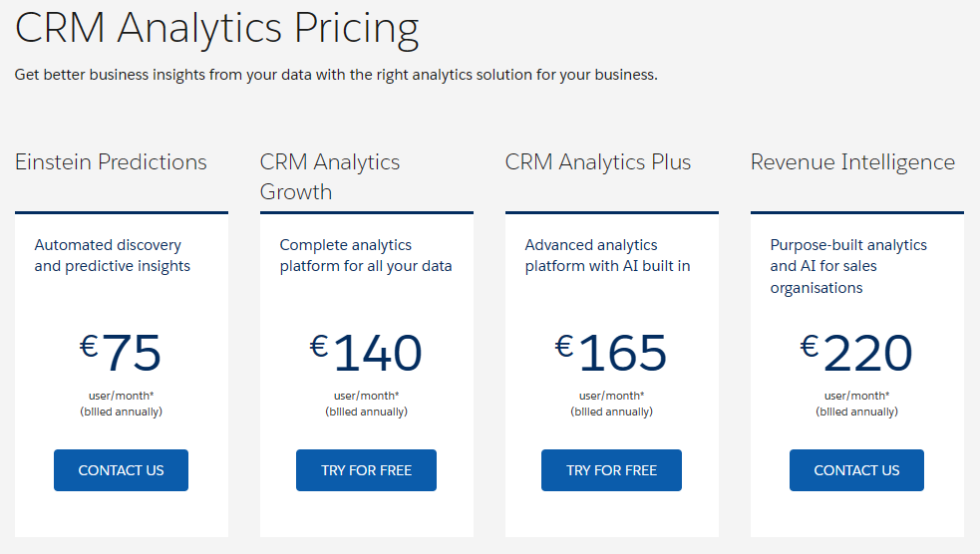Click Contact Us under Einstein Predictions
Viewport: 980px width, 554px height.
point(121,470)
